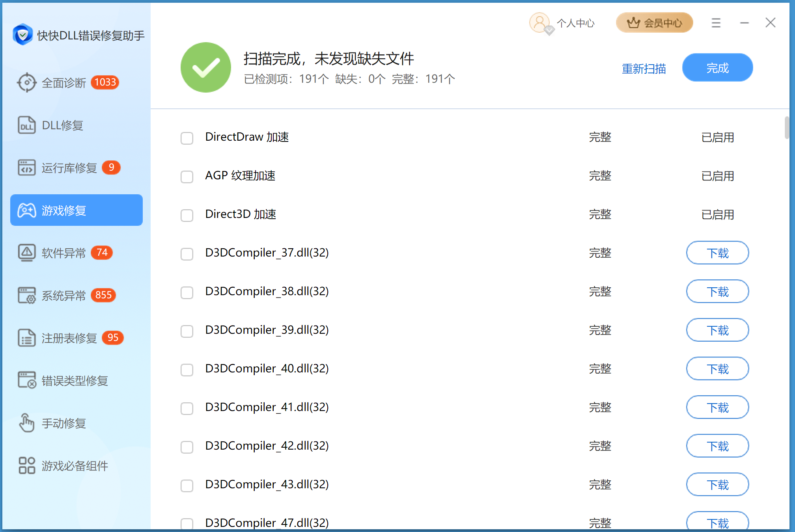Viewport: 795px width, 532px height.
Task: Enable checkbox for AGP 纹理加速
Action: click(x=187, y=177)
